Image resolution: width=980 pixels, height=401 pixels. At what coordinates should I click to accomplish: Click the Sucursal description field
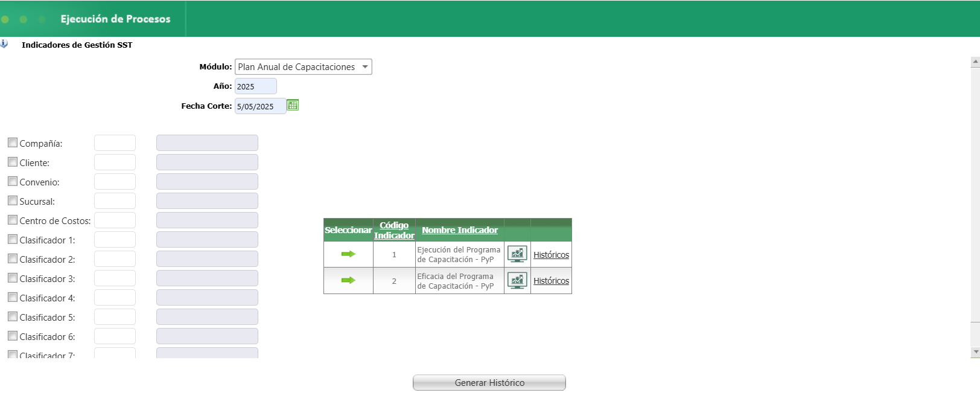[207, 200]
